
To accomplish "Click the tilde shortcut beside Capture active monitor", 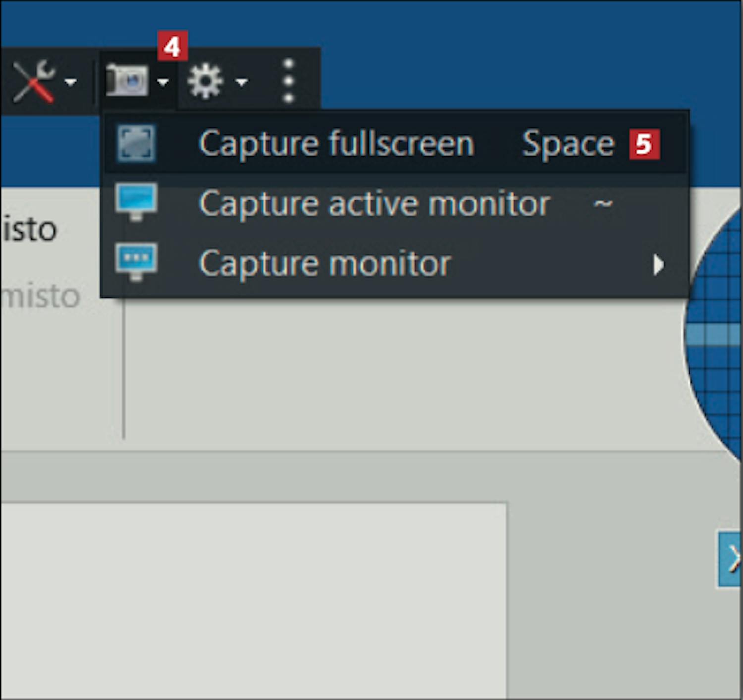I will click(603, 203).
